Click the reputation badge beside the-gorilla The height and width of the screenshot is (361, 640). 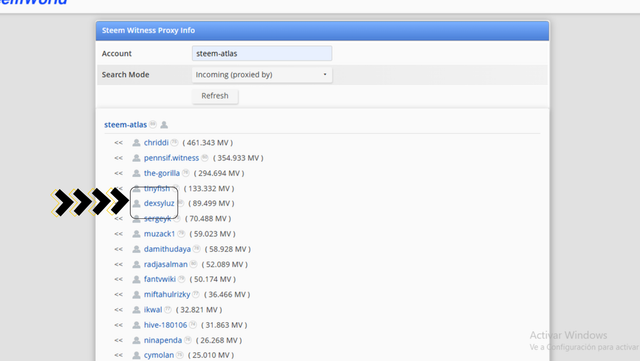pos(185,173)
